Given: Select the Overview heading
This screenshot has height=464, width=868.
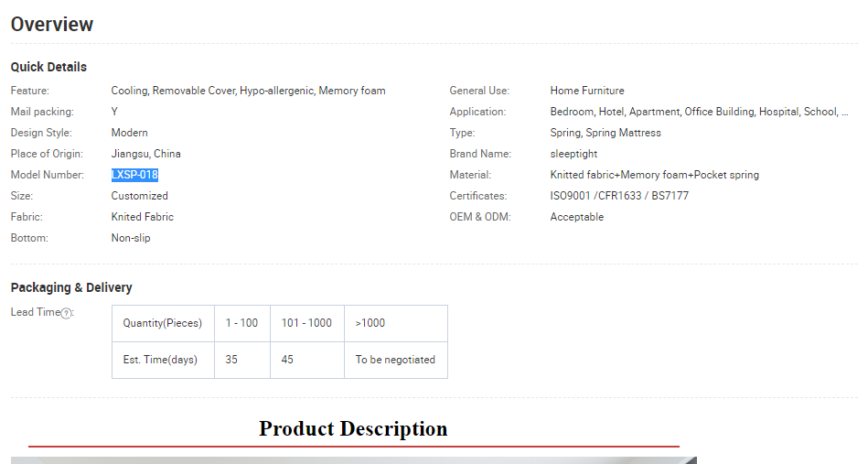Looking at the screenshot, I should (x=52, y=25).
